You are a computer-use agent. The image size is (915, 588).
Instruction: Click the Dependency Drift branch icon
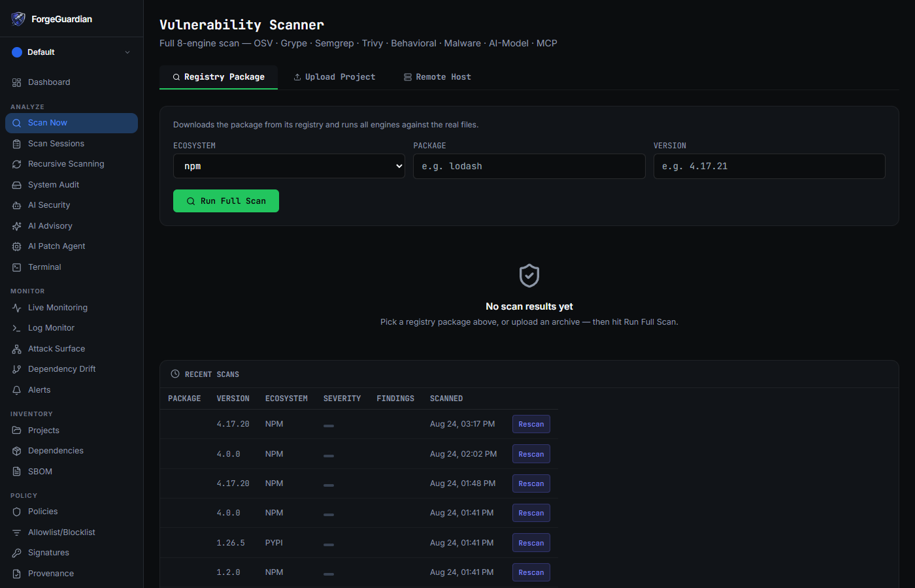point(17,369)
